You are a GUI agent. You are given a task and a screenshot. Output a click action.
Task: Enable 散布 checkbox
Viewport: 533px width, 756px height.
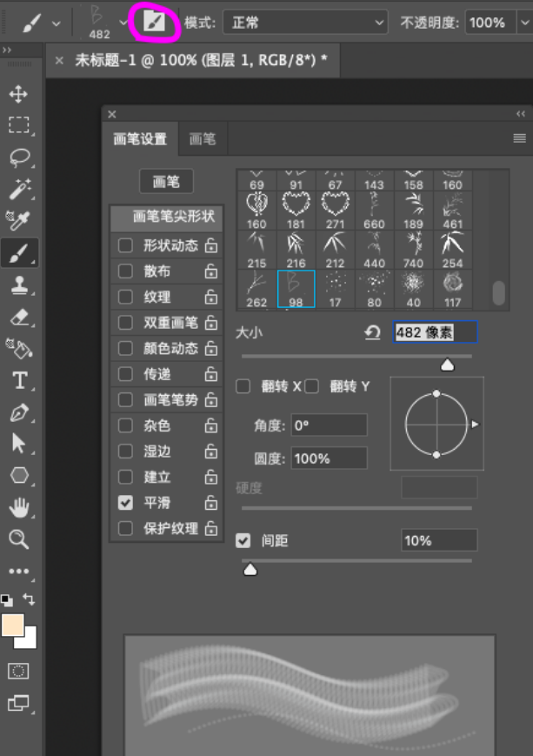coord(125,271)
